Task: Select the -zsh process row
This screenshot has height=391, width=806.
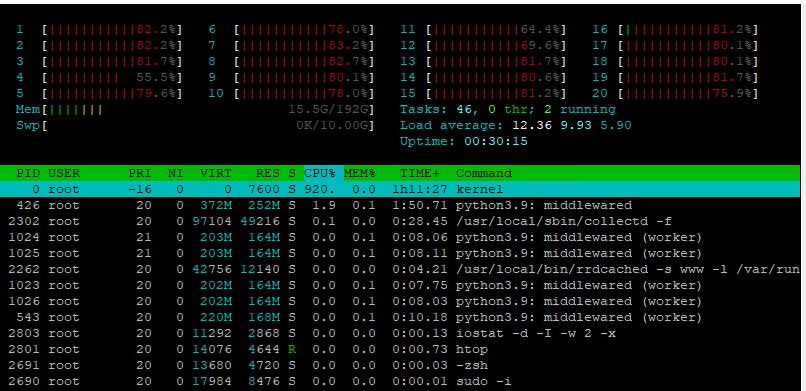Action: point(400,365)
